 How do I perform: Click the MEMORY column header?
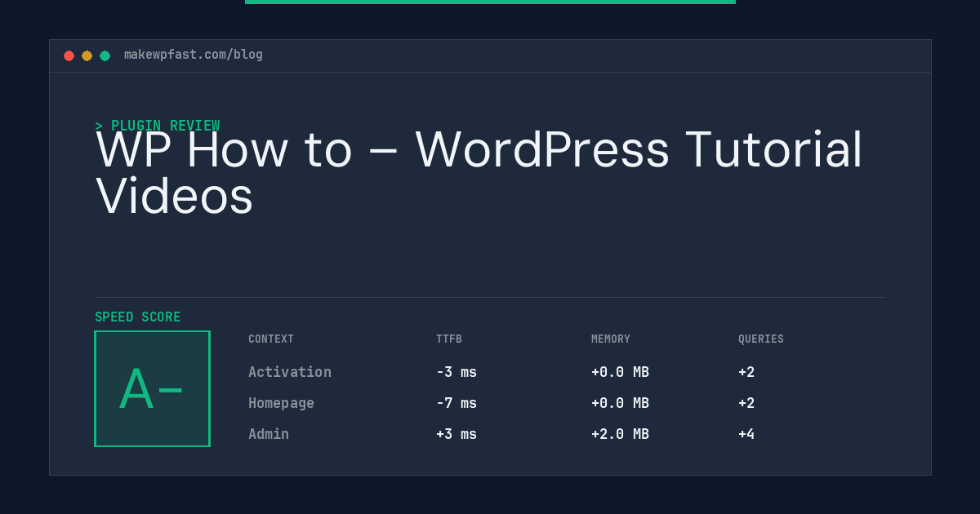click(x=611, y=339)
